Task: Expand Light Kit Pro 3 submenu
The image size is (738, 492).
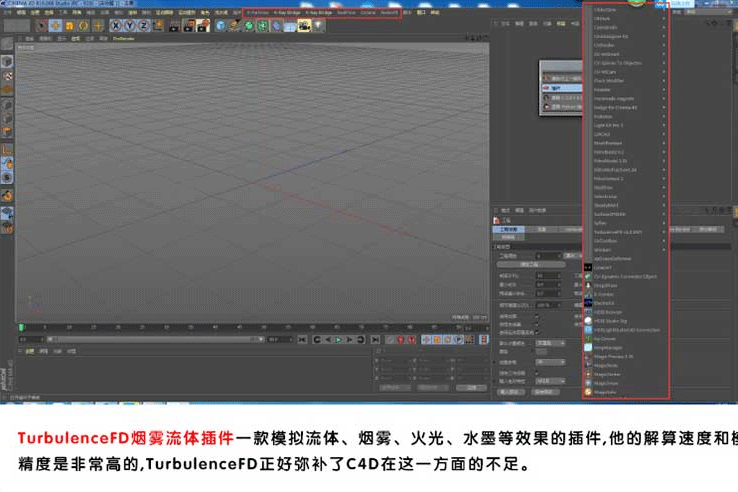Action: coord(627,125)
